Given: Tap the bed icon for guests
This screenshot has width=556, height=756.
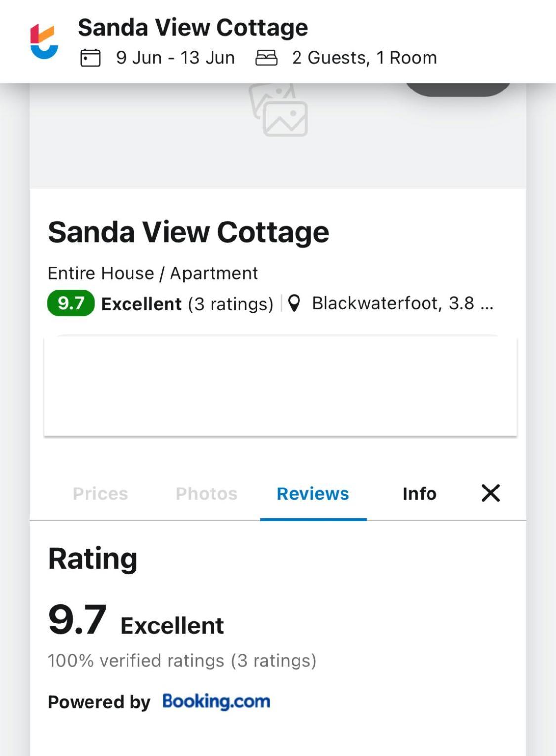Looking at the screenshot, I should tap(266, 58).
